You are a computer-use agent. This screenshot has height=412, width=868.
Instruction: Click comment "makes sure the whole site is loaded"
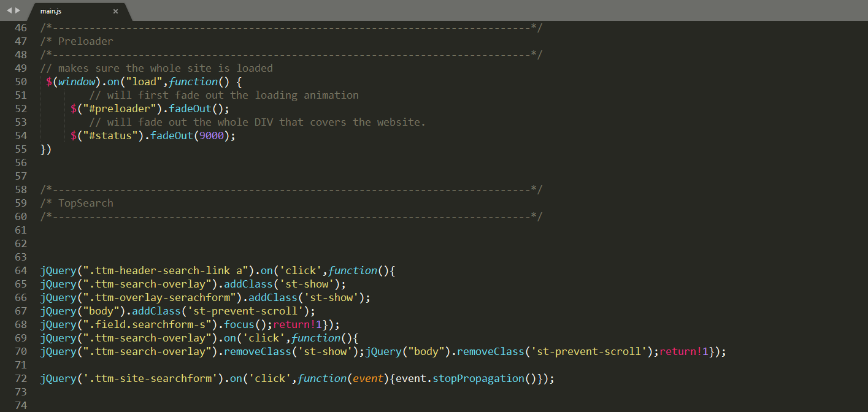166,68
